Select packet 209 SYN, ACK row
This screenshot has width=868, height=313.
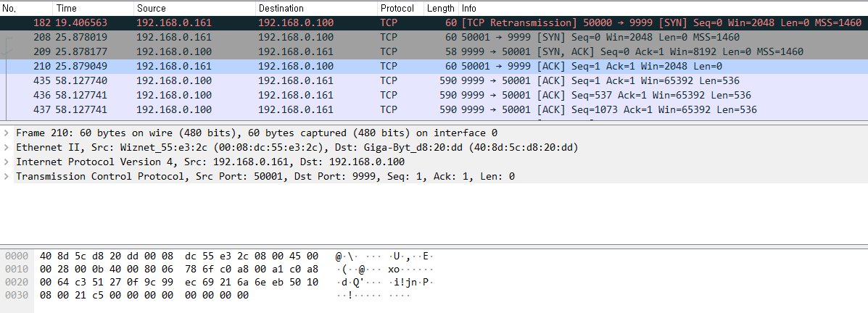[434, 51]
